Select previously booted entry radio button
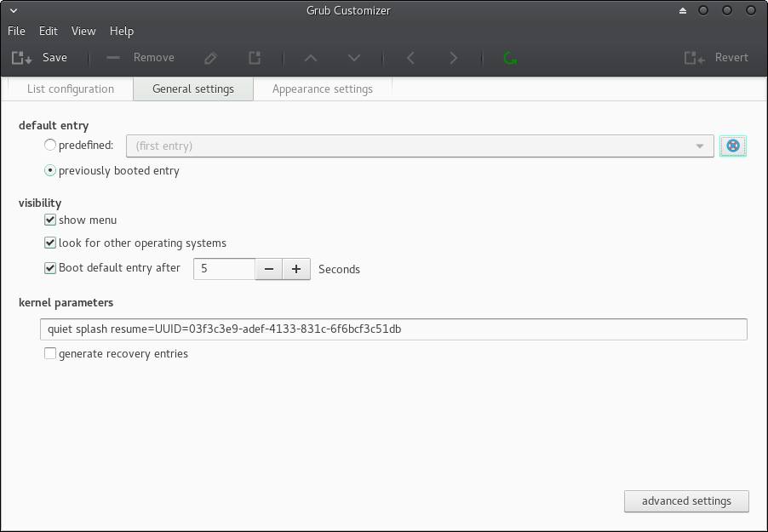Screen dimensions: 768x532 click(50, 170)
